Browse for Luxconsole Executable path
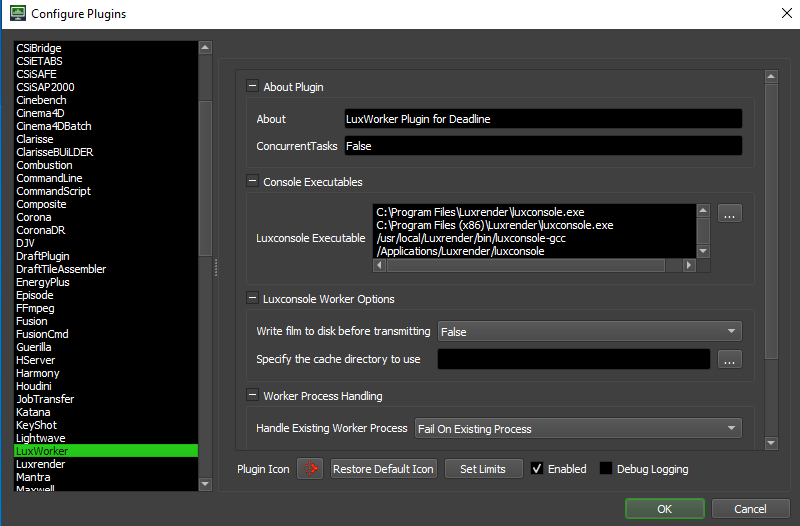 click(730, 213)
